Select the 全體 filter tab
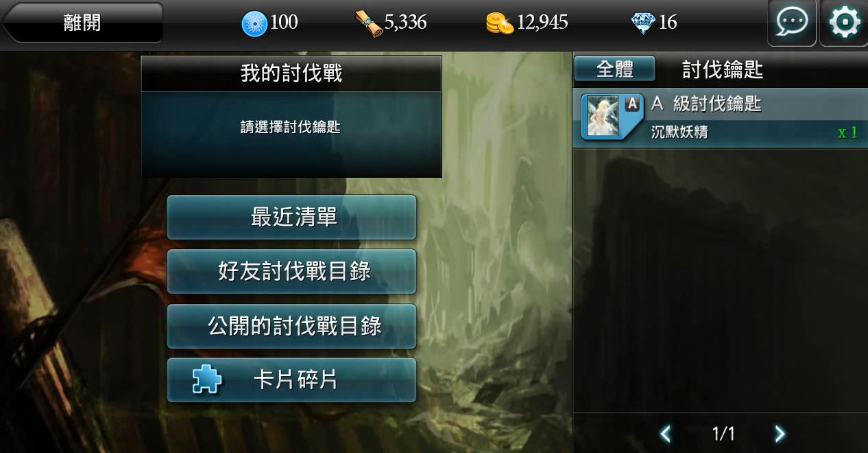This screenshot has height=453, width=868. (614, 69)
